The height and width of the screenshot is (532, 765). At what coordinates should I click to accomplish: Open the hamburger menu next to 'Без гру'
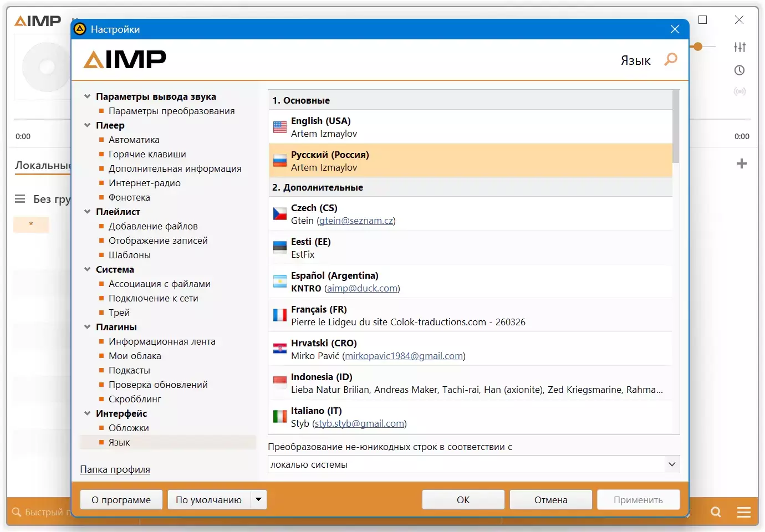click(x=20, y=199)
